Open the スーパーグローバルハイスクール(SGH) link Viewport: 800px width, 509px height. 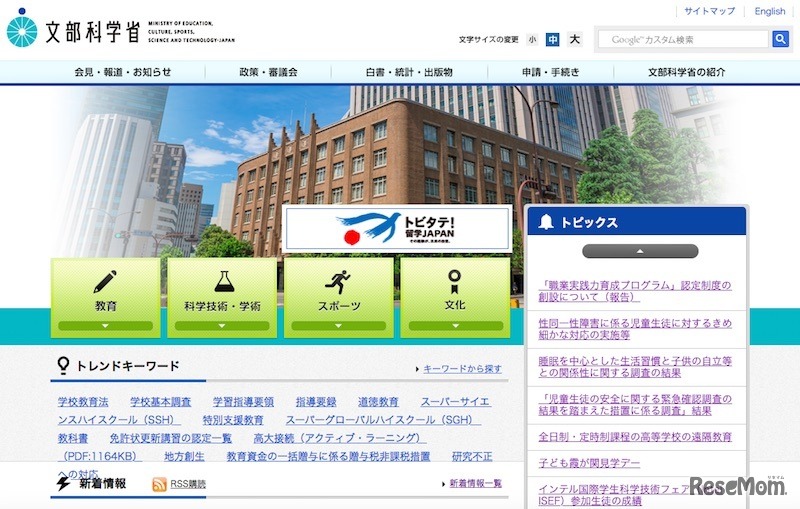coord(383,420)
